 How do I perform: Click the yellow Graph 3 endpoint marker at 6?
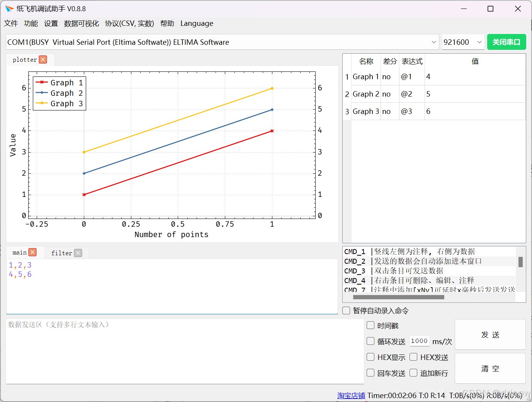coord(272,88)
